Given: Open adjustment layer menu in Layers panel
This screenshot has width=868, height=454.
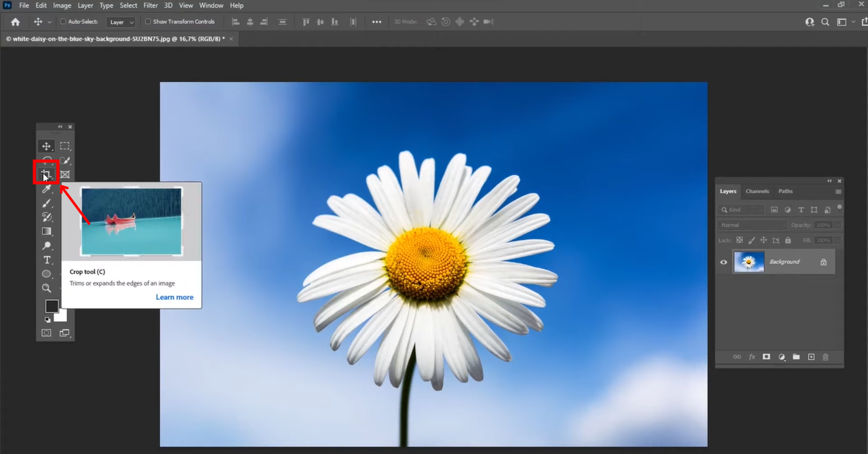Looking at the screenshot, I should click(x=781, y=357).
